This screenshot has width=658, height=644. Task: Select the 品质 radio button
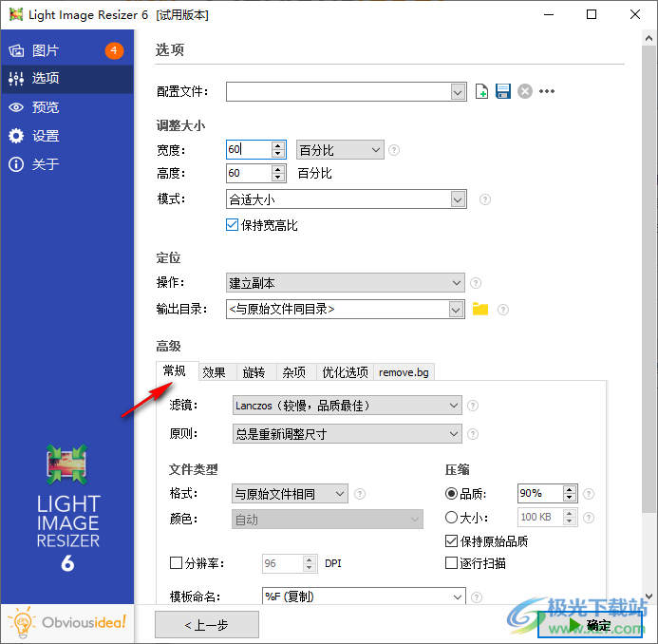pyautogui.click(x=451, y=494)
